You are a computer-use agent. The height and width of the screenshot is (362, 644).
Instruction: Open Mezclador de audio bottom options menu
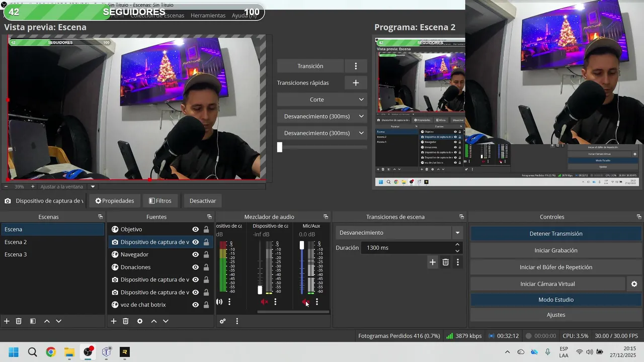(237, 321)
